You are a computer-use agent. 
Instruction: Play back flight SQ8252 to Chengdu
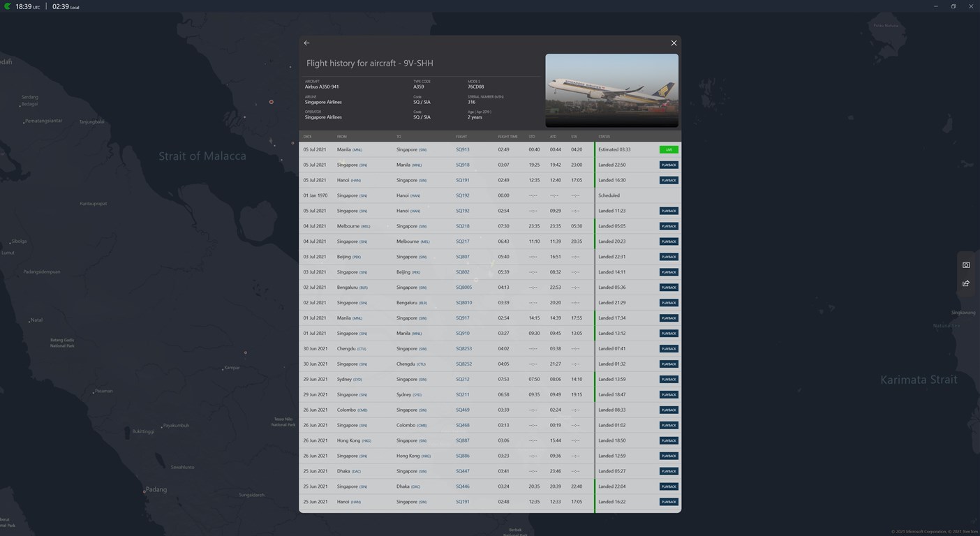(x=669, y=364)
